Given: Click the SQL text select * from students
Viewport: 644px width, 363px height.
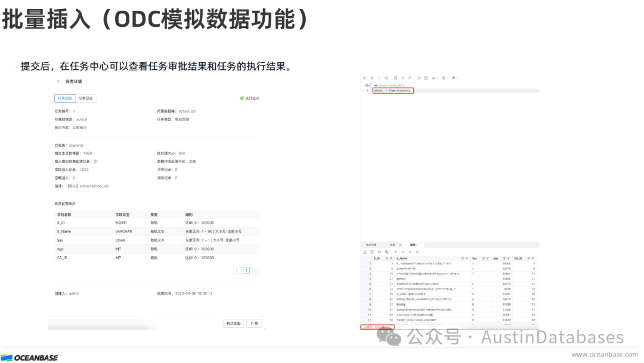Looking at the screenshot, I should click(392, 91).
